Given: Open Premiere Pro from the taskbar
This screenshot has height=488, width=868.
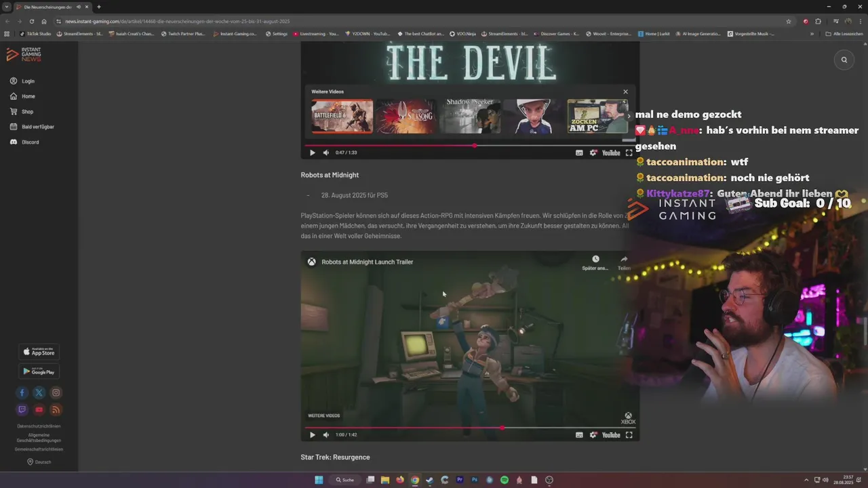Looking at the screenshot, I should 460,480.
